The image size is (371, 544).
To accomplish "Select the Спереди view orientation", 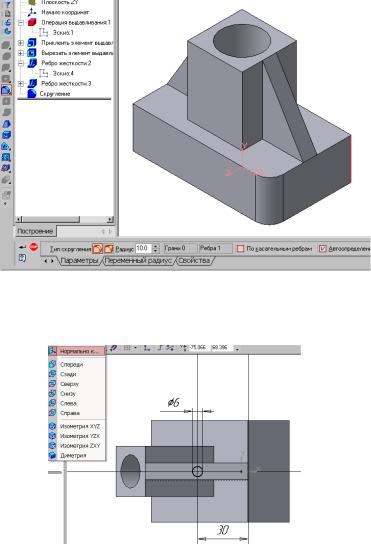I will pos(71,364).
